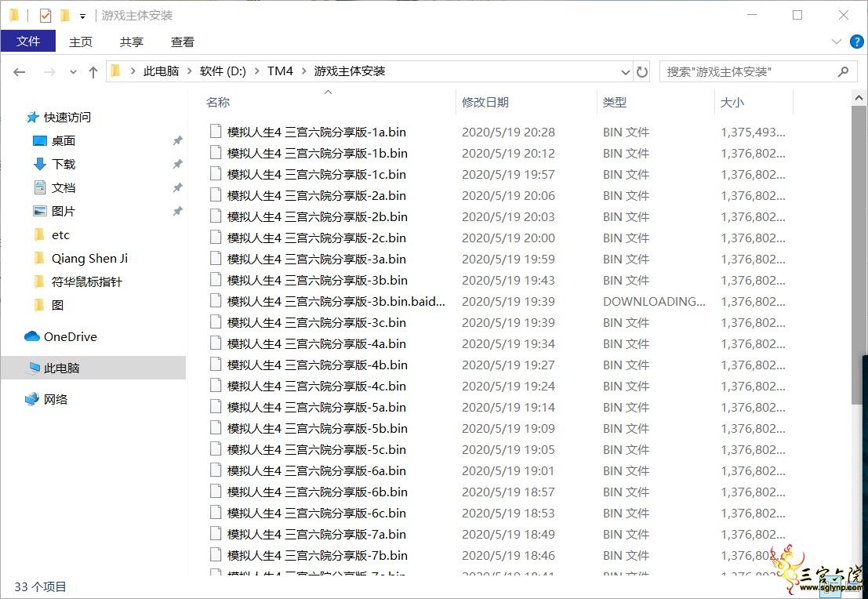Click 软件 (D:) in the address breadcrumb
Screen dimensions: 868x599
(223, 71)
